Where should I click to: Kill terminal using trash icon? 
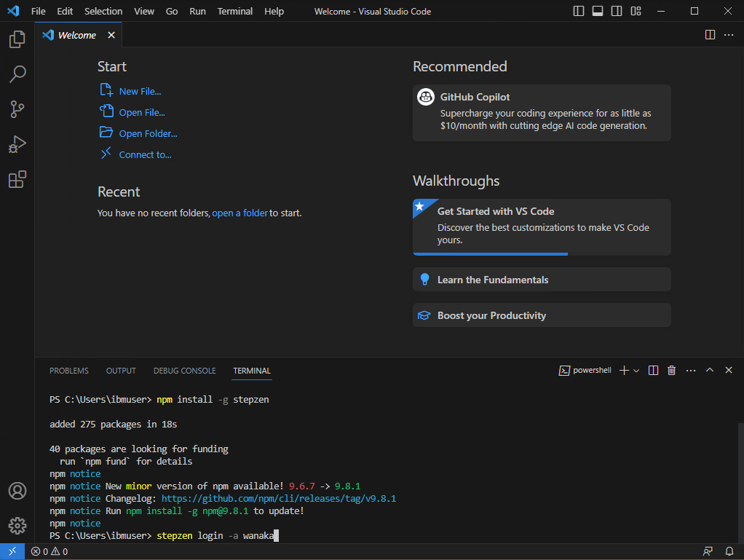click(672, 371)
